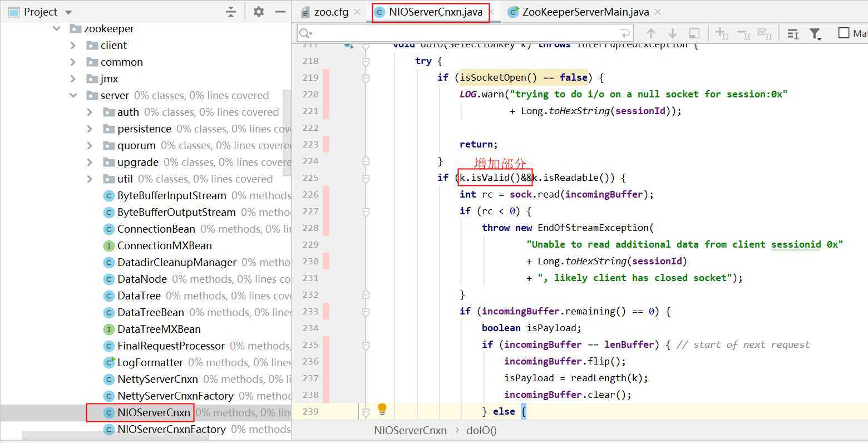Fold the if block at line 235

pyautogui.click(x=366, y=345)
